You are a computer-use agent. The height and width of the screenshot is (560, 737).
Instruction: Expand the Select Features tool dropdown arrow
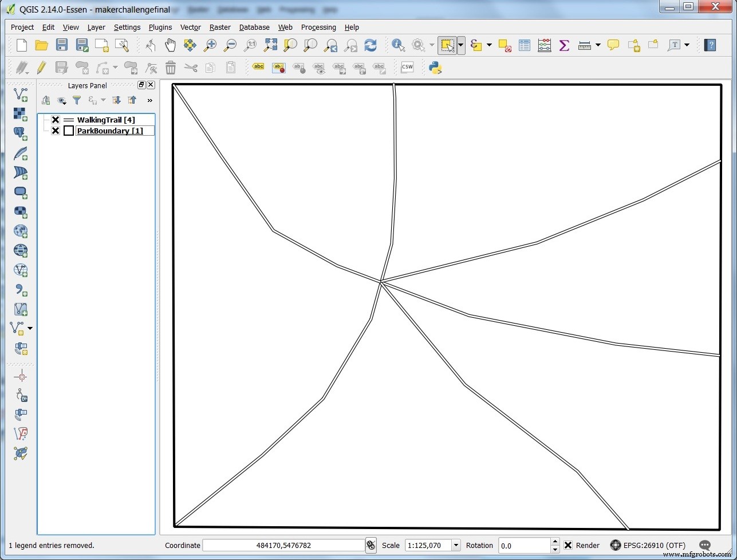point(461,45)
